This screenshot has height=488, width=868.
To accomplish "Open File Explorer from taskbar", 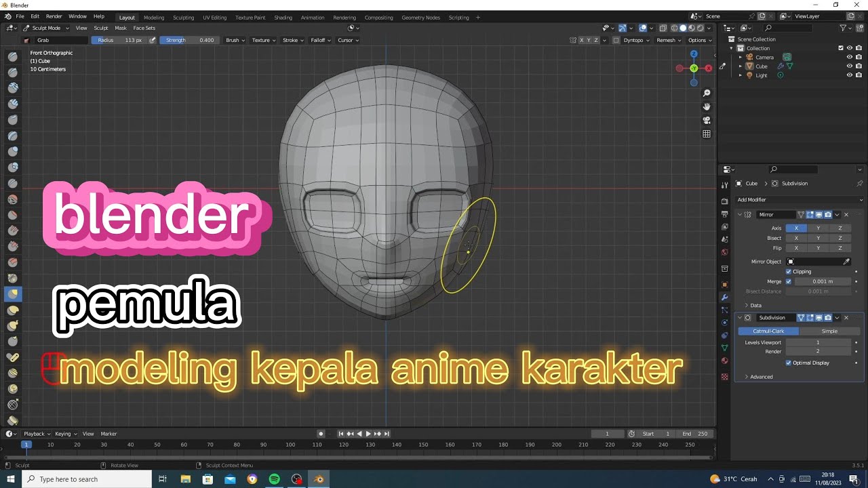I will click(x=185, y=479).
